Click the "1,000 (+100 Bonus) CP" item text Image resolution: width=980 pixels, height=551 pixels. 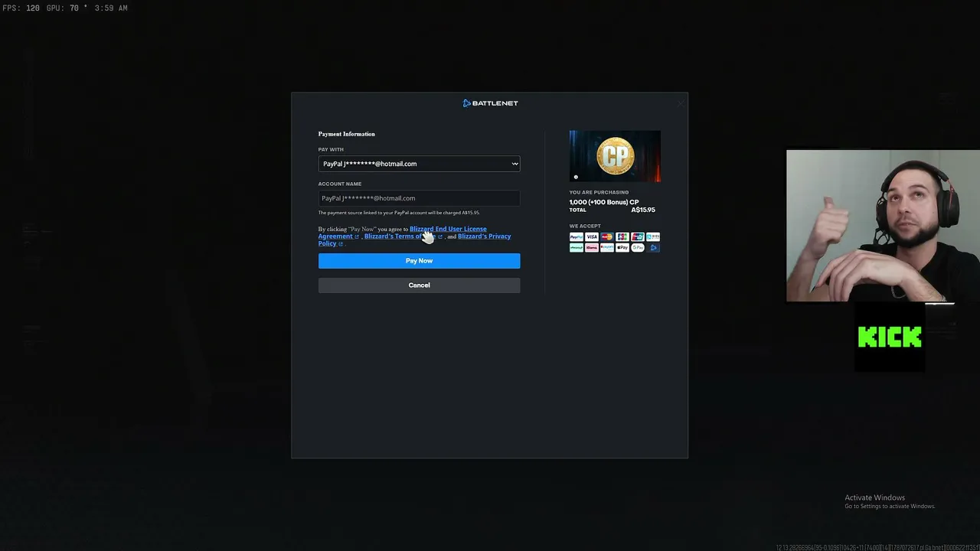tap(604, 202)
